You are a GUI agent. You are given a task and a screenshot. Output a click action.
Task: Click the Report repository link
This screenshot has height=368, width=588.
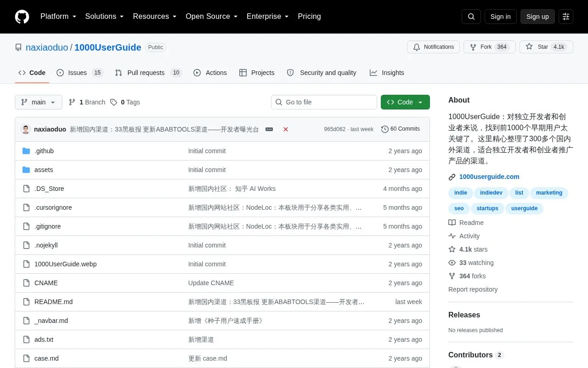pos(473,289)
